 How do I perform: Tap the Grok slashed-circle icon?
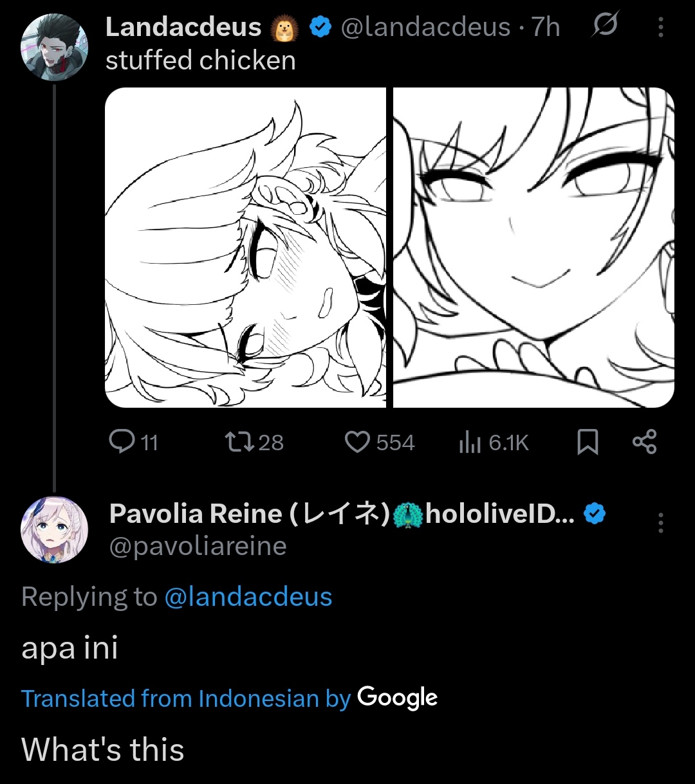(x=604, y=26)
